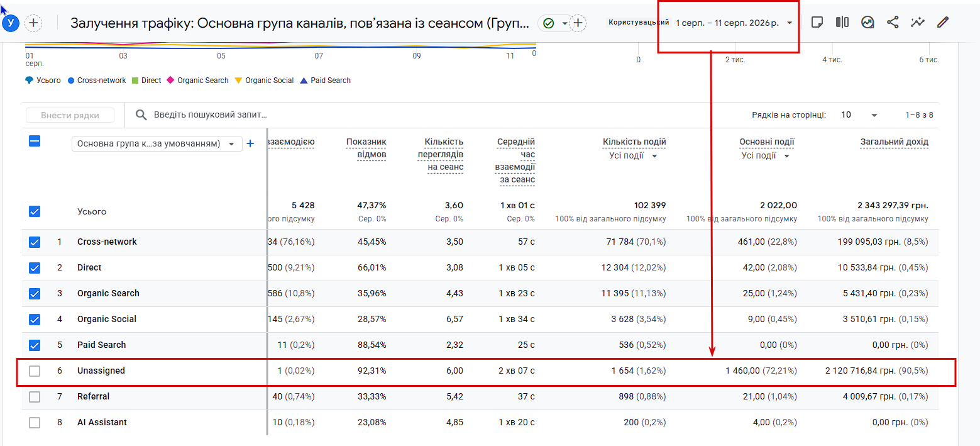The height and width of the screenshot is (446, 980).
Task: Click the Cross-network channel row name
Action: point(107,242)
